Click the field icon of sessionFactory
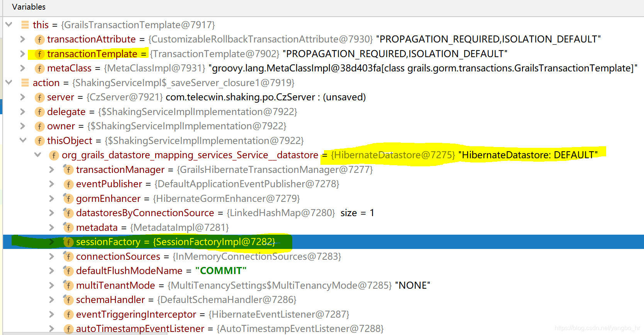Image resolution: width=644 pixels, height=335 pixels. tap(68, 242)
